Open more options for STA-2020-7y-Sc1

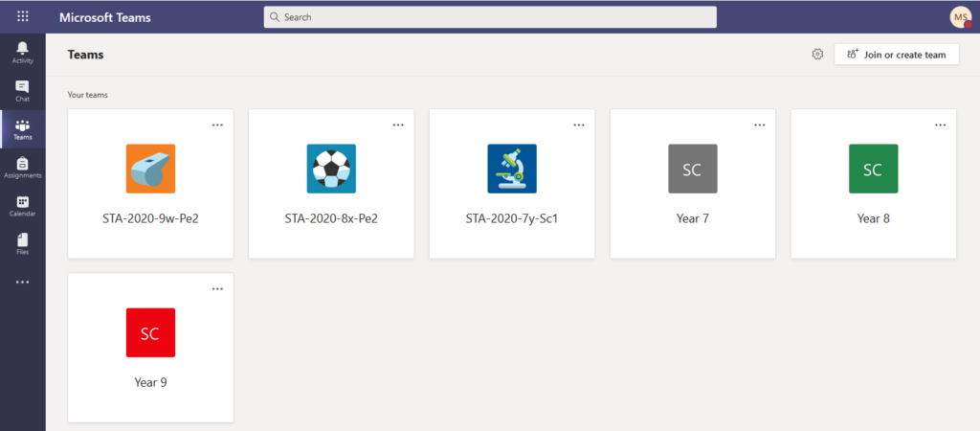(x=579, y=125)
